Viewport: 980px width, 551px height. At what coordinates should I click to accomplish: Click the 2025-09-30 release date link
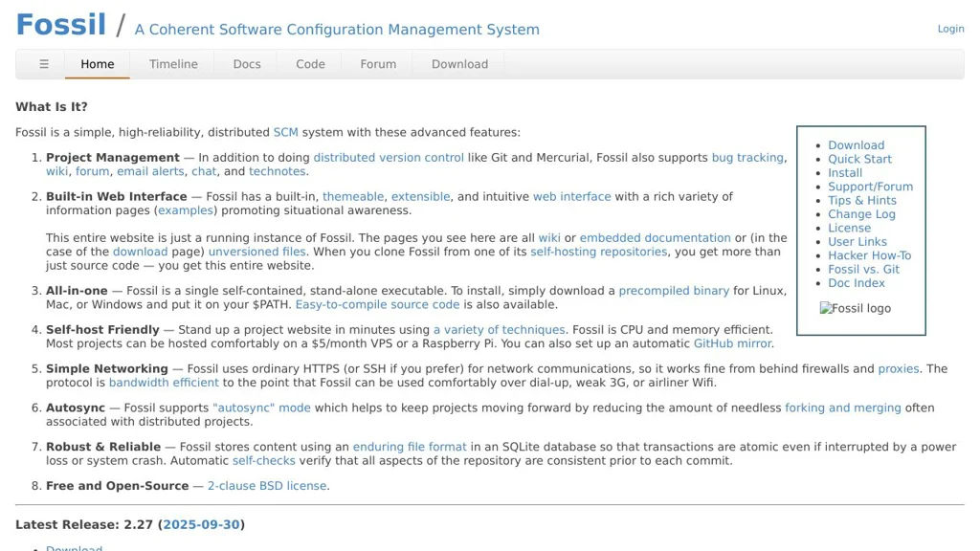201,524
